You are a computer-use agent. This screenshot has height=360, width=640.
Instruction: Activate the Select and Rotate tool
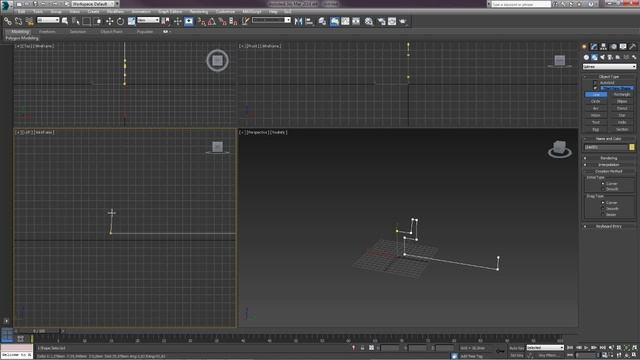[120, 21]
